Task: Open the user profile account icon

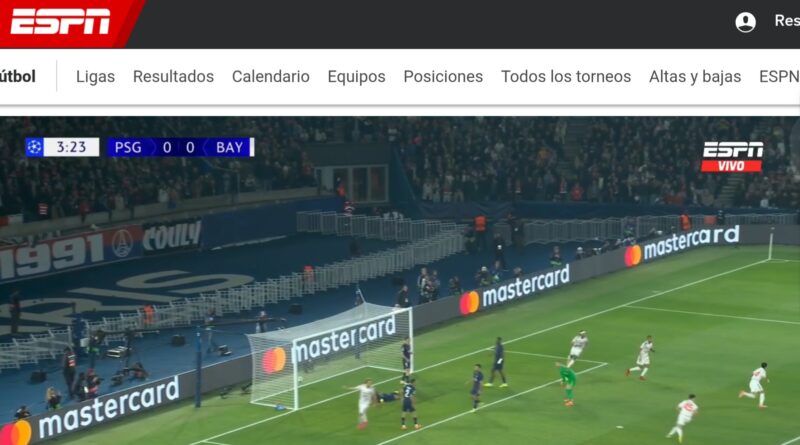Action: (745, 22)
